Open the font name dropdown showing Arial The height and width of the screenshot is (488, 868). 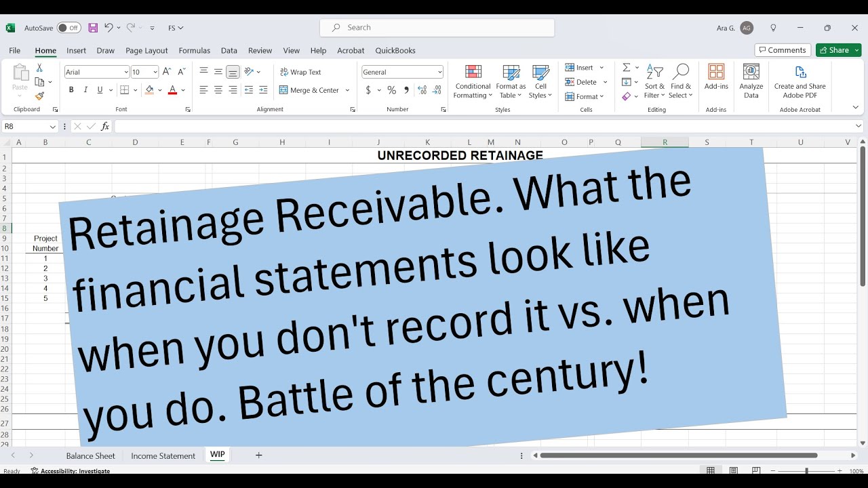click(x=126, y=72)
